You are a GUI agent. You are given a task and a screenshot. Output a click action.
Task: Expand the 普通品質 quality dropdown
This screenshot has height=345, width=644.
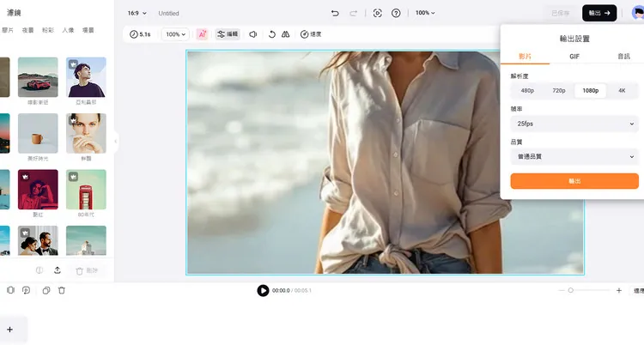pos(574,157)
